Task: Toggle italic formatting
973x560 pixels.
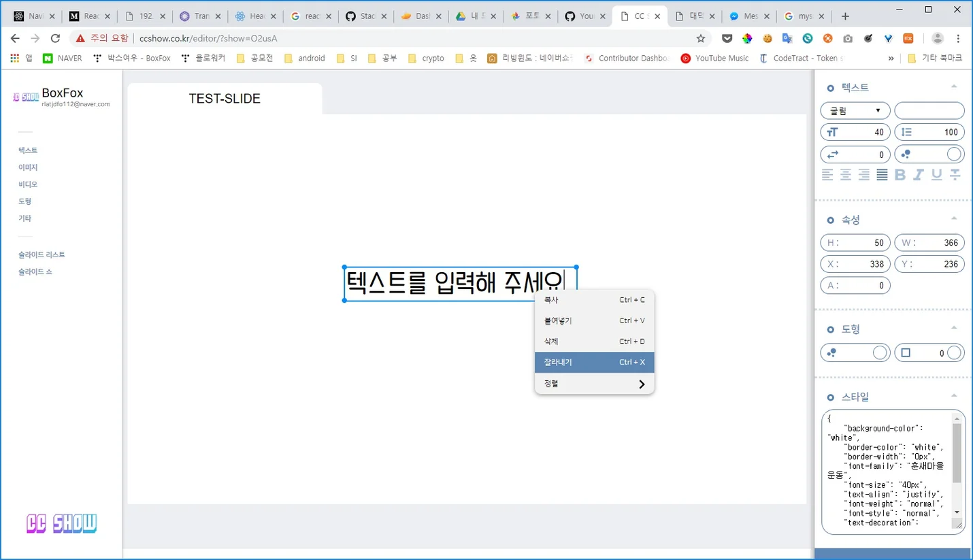Action: pos(919,175)
